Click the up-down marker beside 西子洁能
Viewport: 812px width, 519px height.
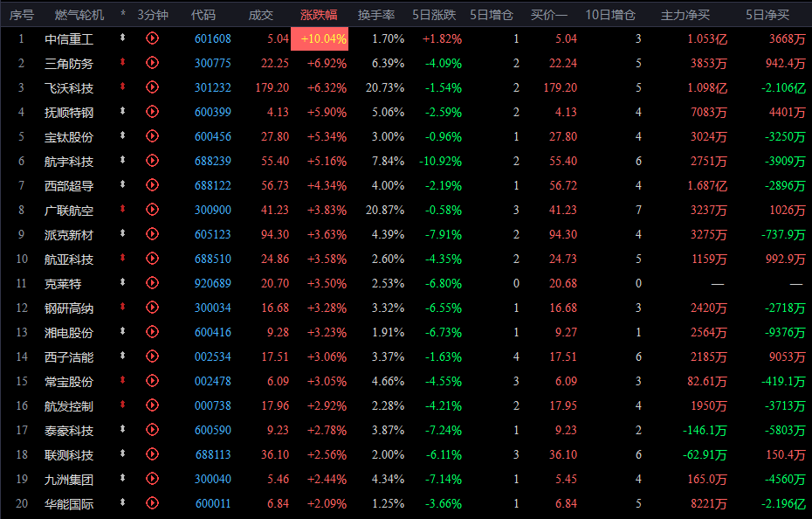click(x=123, y=356)
